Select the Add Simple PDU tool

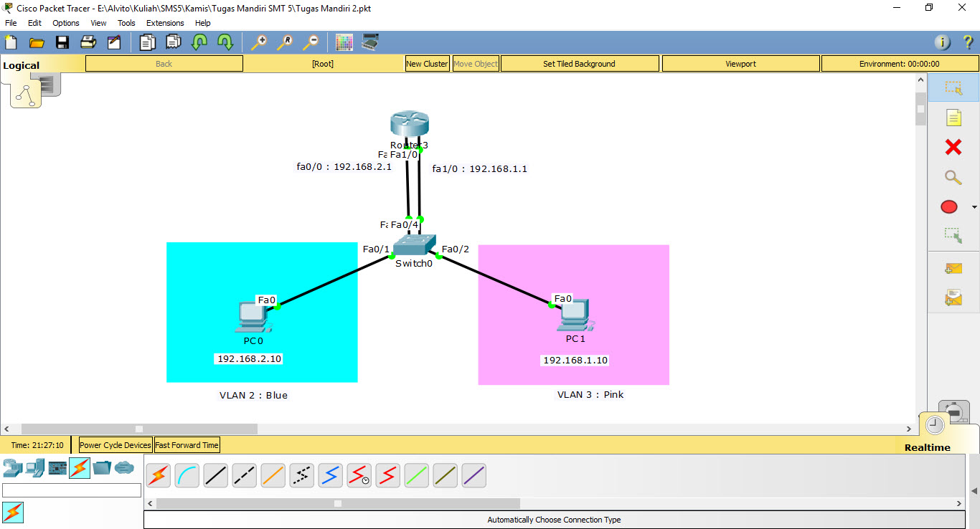(952, 268)
